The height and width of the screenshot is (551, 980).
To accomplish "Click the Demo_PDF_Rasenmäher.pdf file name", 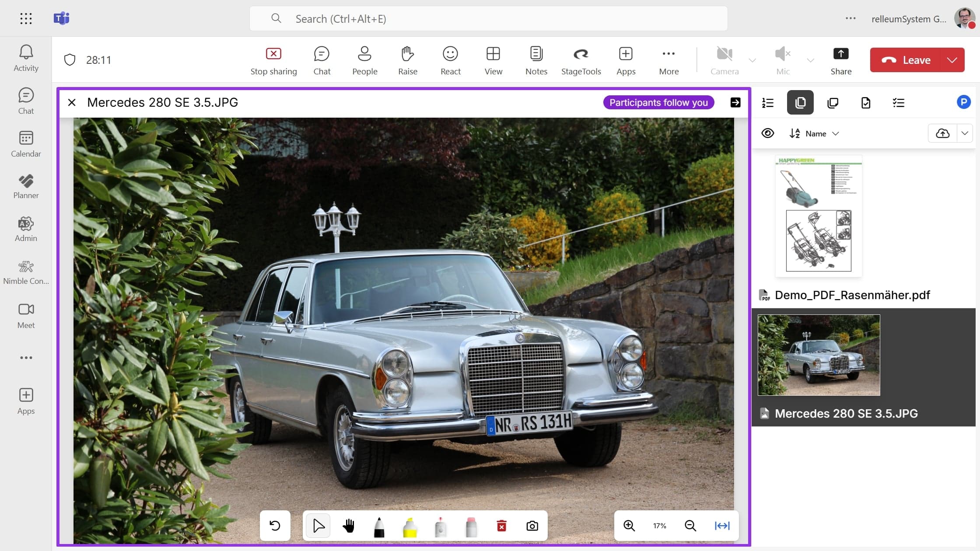I will 852,295.
